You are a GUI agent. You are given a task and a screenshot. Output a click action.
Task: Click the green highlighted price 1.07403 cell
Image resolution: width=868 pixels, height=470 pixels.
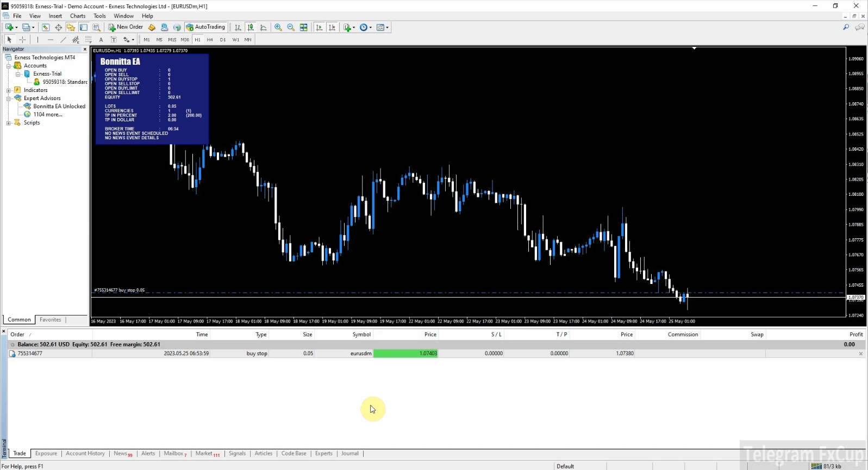coord(405,354)
